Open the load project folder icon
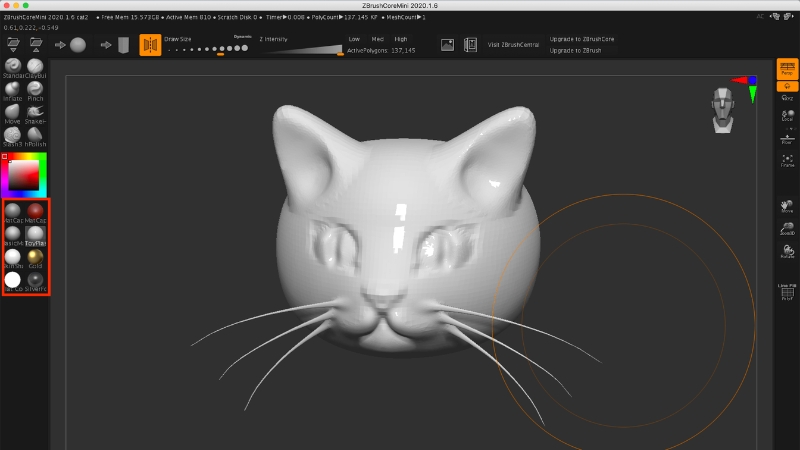 point(14,45)
